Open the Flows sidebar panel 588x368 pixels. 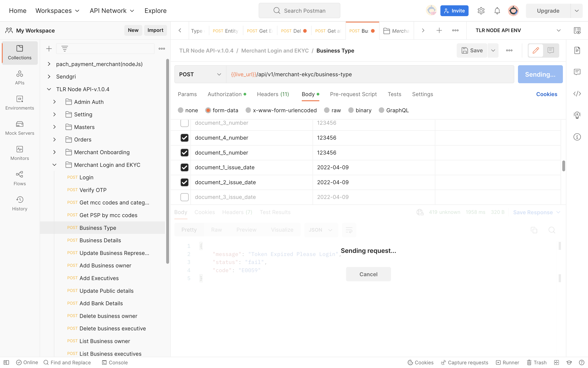point(20,178)
